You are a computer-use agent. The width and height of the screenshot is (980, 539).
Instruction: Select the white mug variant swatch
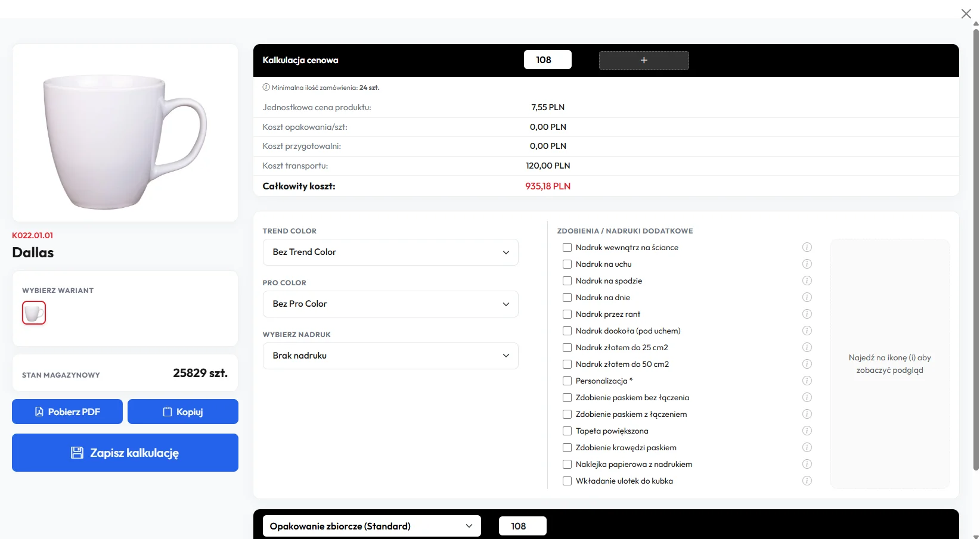click(34, 313)
